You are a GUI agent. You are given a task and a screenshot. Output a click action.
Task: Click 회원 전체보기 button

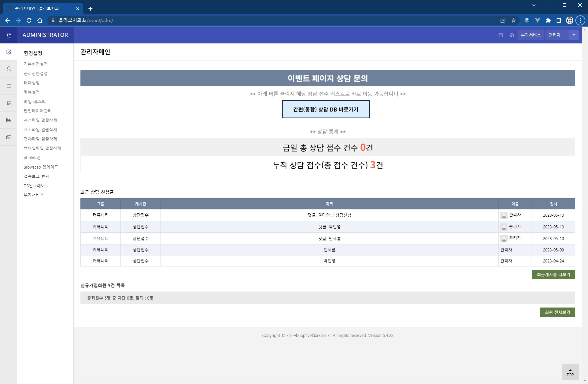pyautogui.click(x=557, y=312)
